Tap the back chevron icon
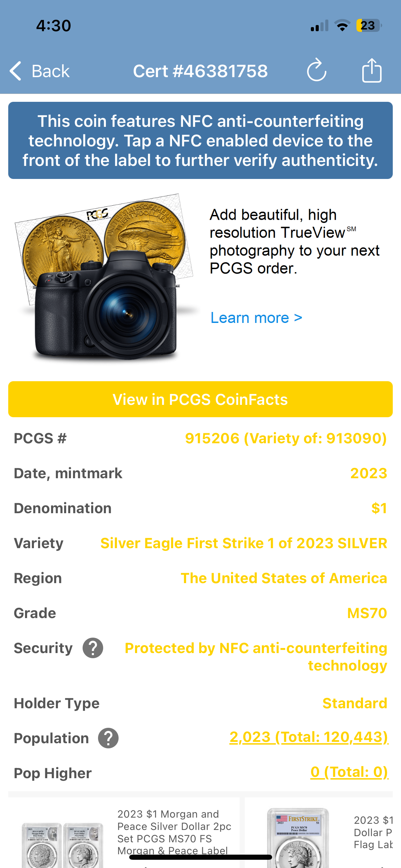 point(16,71)
